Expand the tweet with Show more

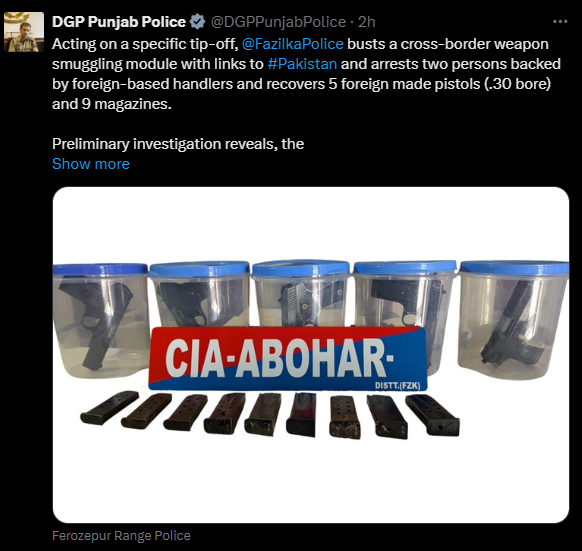[x=91, y=164]
